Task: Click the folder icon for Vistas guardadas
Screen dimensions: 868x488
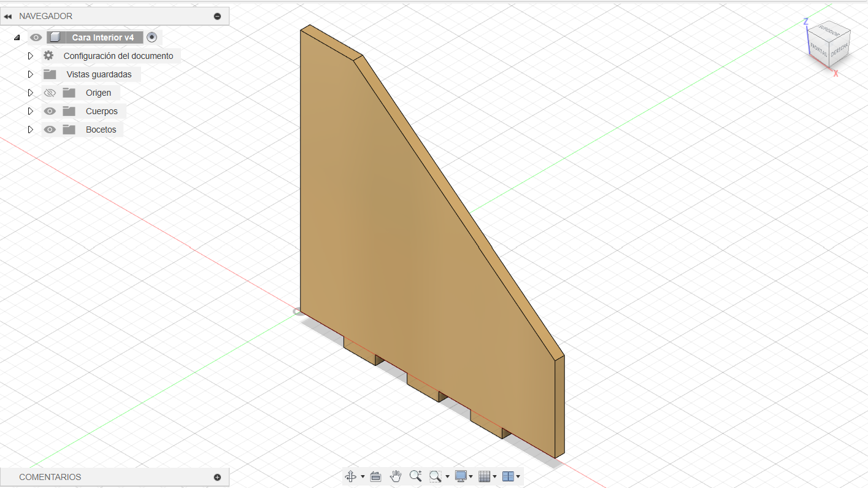Action: tap(50, 74)
